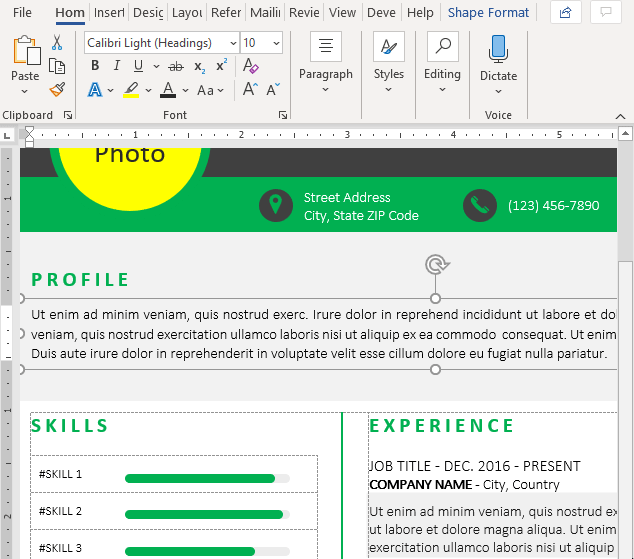Switch to the Developer tab
Viewport: 634px width, 559px height.
click(x=381, y=13)
